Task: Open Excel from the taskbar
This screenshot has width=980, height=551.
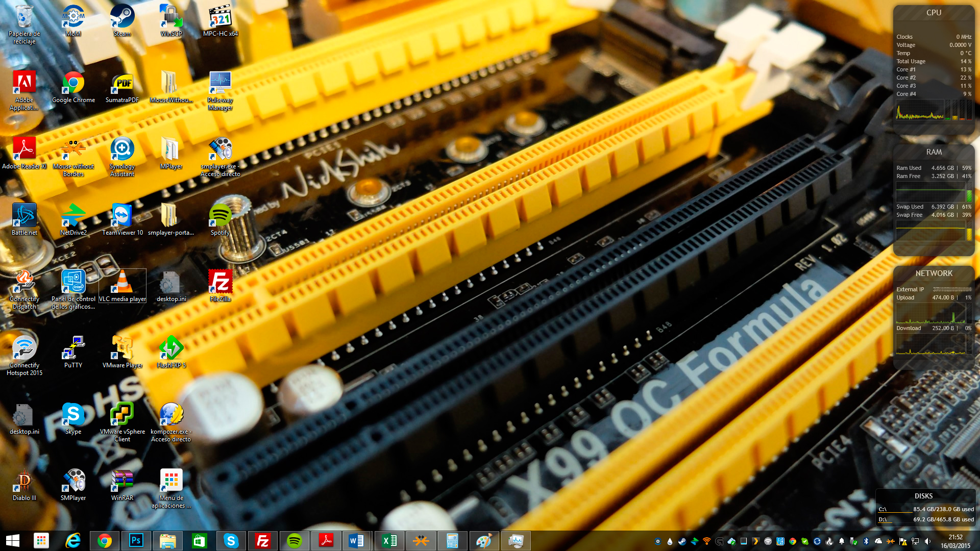Action: coord(389,541)
